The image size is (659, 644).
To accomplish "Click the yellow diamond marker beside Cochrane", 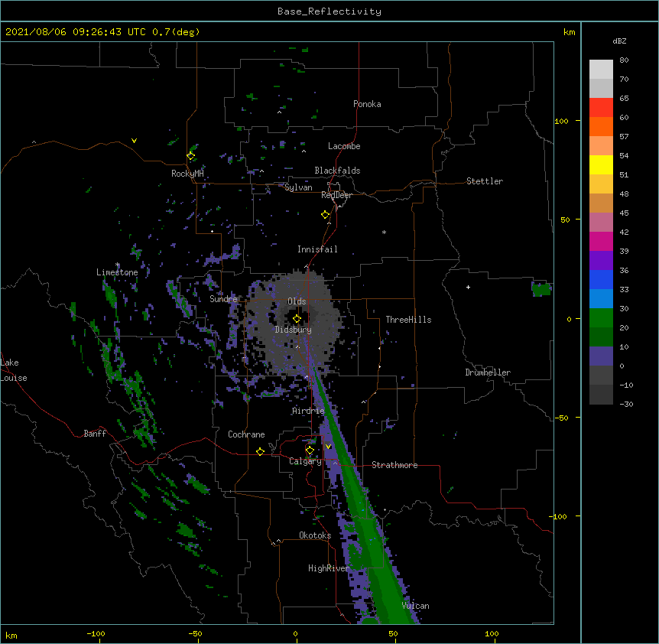I will pyautogui.click(x=260, y=451).
